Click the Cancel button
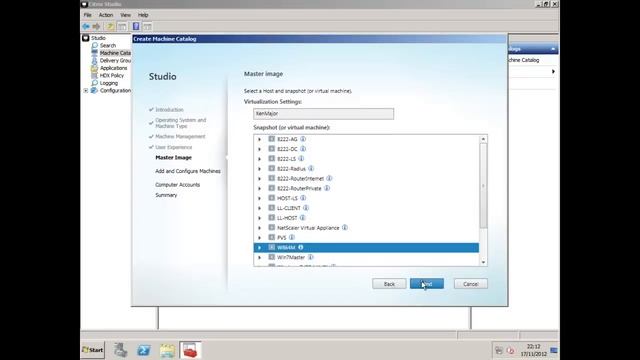640x360 pixels. point(471,284)
